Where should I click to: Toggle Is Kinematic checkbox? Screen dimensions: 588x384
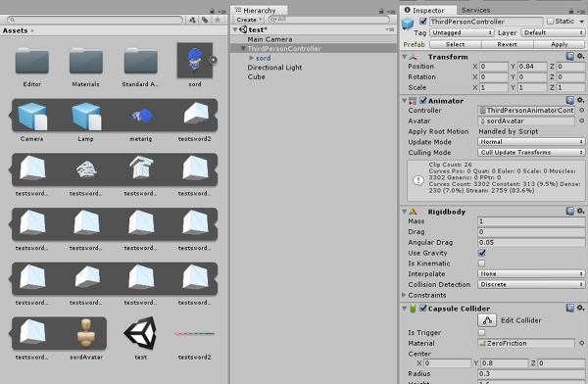(x=482, y=264)
